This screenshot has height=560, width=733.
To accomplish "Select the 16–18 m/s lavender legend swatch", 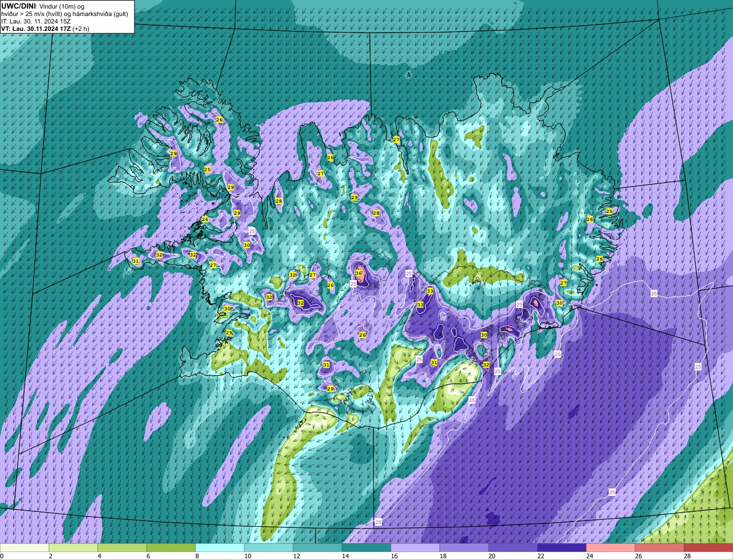I will pyautogui.click(x=415, y=547).
